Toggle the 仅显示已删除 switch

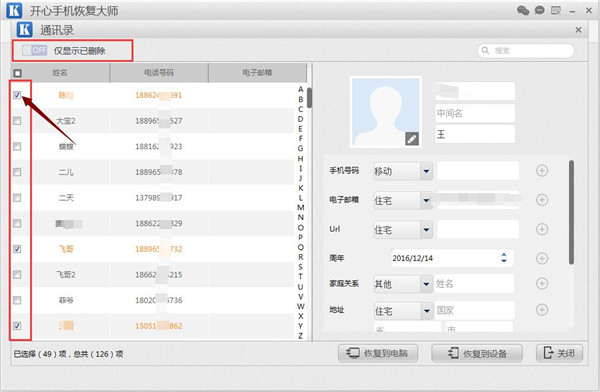pos(34,50)
